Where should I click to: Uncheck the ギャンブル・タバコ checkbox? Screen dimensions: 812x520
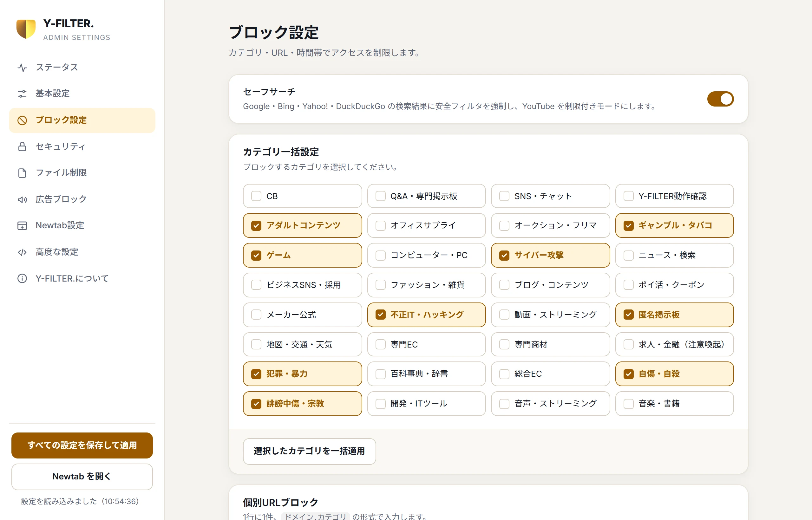click(x=629, y=225)
